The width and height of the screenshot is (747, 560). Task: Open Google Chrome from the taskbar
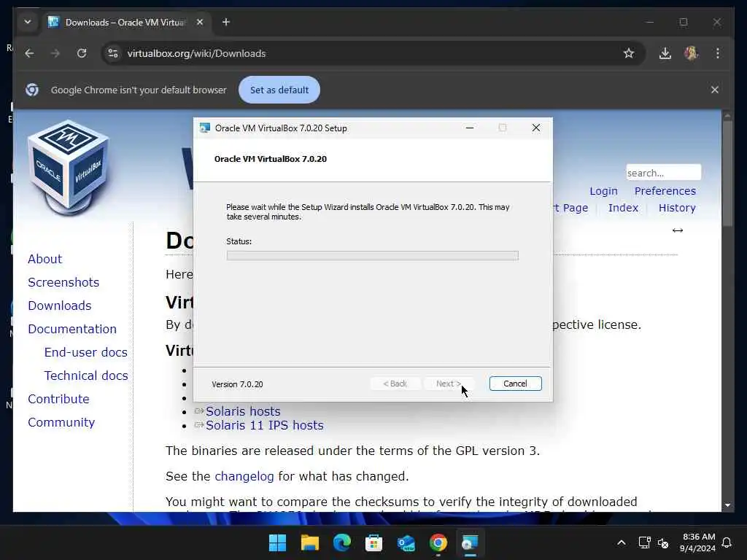[438, 542]
